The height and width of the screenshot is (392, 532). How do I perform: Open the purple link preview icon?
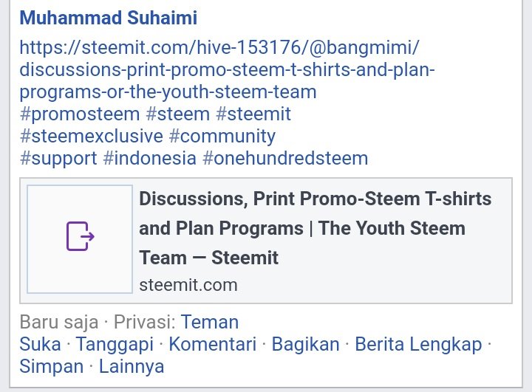pyautogui.click(x=80, y=238)
